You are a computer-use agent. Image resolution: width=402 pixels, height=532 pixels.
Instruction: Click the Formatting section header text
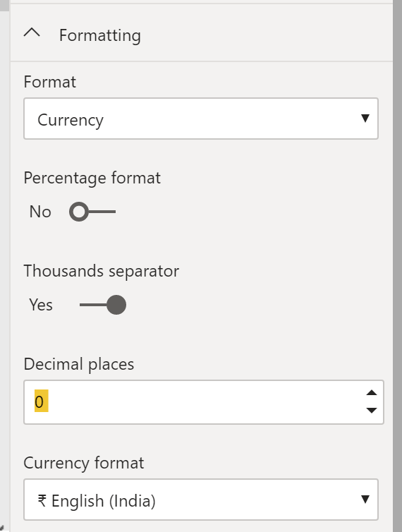pos(100,35)
